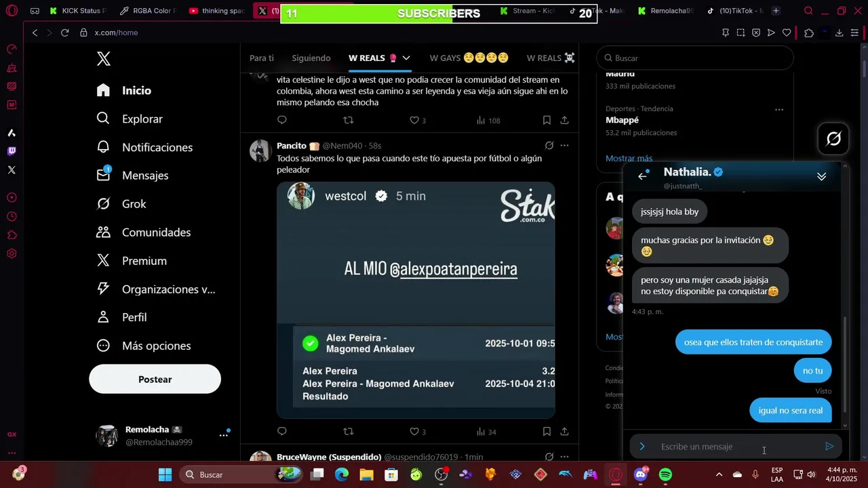
Task: Expand W REALS tab dropdown chevron
Action: tap(406, 58)
